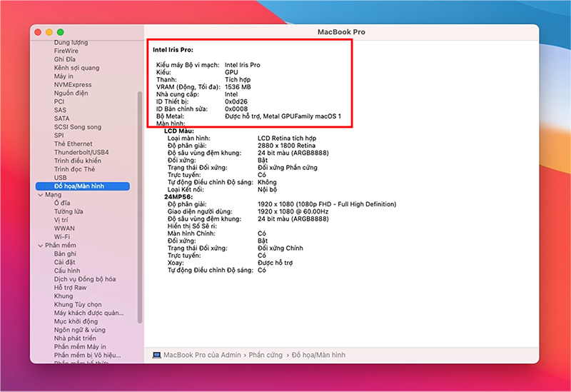
Task: Open the USB sidebar item
Action: coord(61,178)
